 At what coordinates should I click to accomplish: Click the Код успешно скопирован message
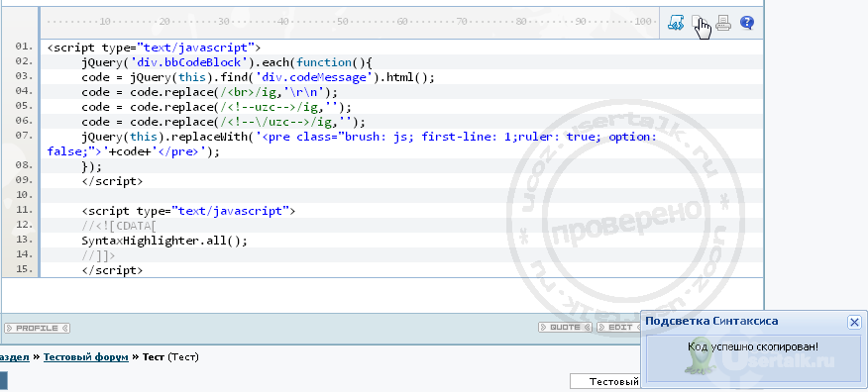point(753,346)
